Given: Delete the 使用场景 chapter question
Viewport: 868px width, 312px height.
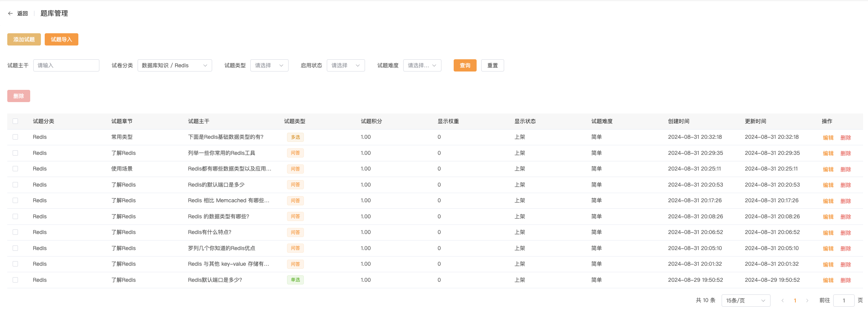Looking at the screenshot, I should [846, 169].
